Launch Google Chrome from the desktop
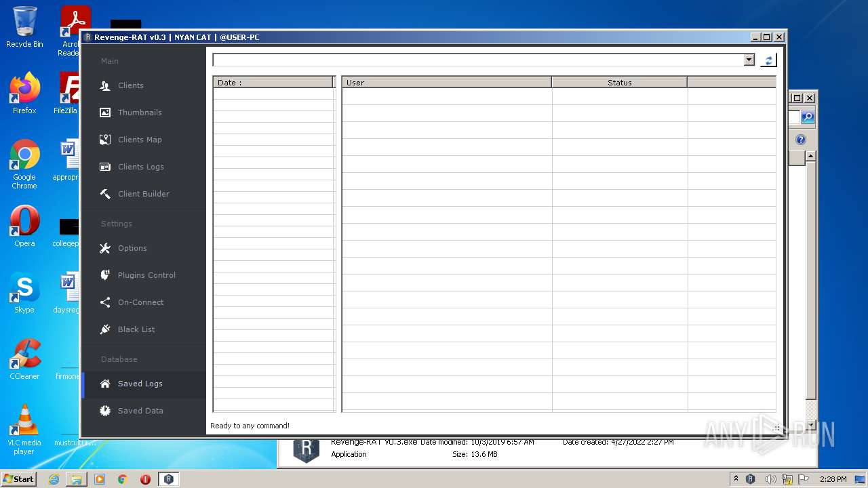The width and height of the screenshot is (868, 488). click(x=24, y=165)
